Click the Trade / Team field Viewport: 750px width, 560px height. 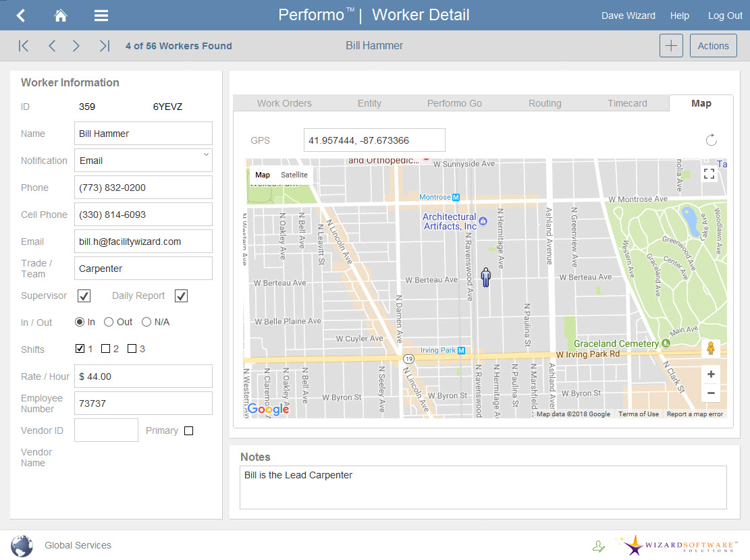[143, 269]
